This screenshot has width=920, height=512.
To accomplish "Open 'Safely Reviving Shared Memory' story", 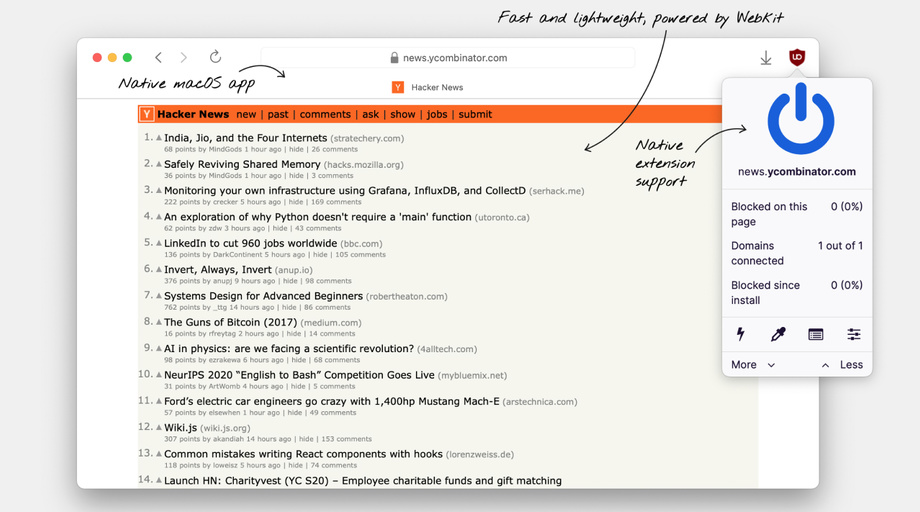I will 242,164.
